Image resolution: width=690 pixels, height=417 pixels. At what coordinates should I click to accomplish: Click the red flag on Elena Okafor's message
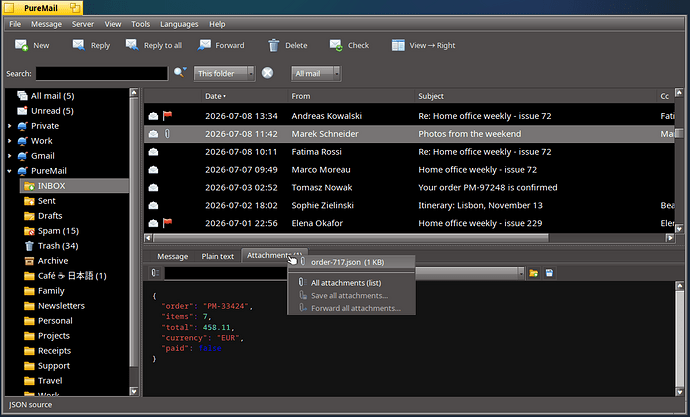click(167, 223)
